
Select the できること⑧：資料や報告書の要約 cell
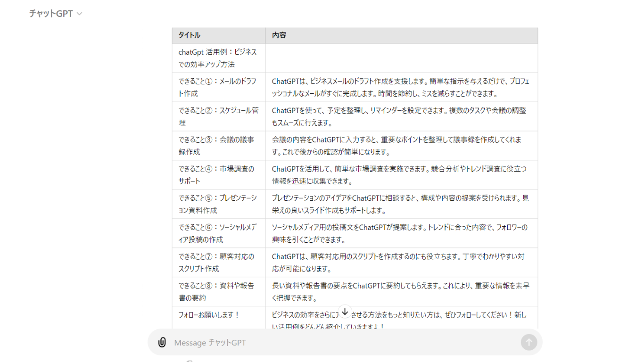[x=219, y=292]
